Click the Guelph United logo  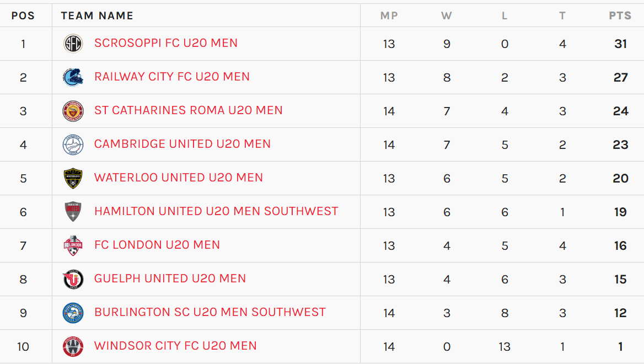(73, 280)
